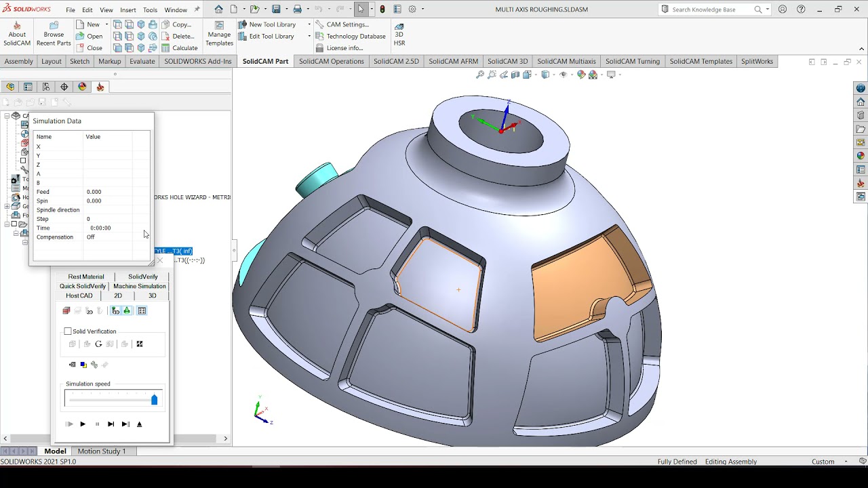
Task: Click Copy in SolidCAM Part
Action: point(176,24)
